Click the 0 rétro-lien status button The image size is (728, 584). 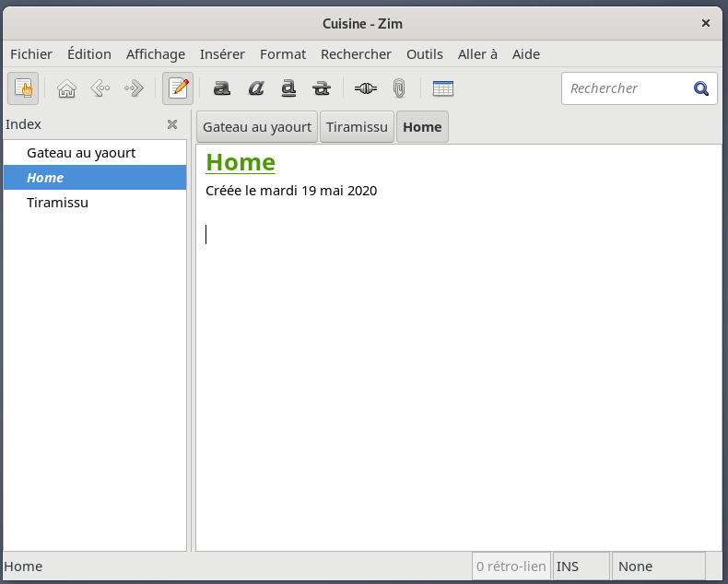511,566
